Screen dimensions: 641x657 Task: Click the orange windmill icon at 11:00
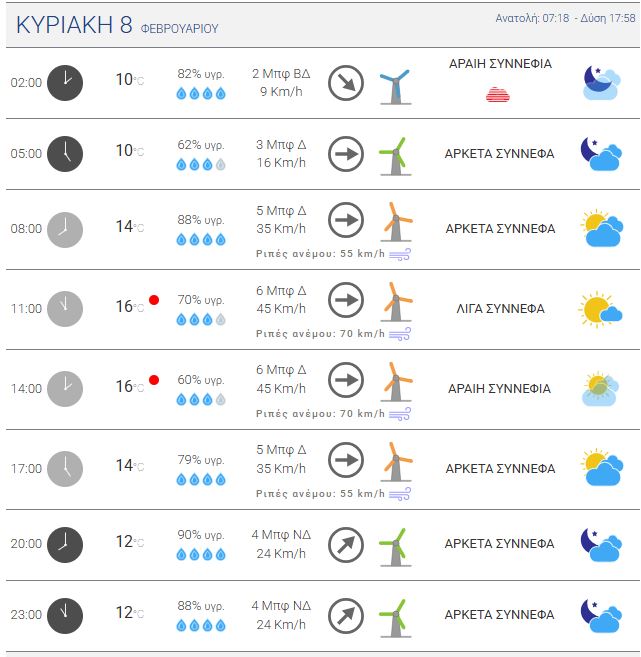tap(396, 302)
